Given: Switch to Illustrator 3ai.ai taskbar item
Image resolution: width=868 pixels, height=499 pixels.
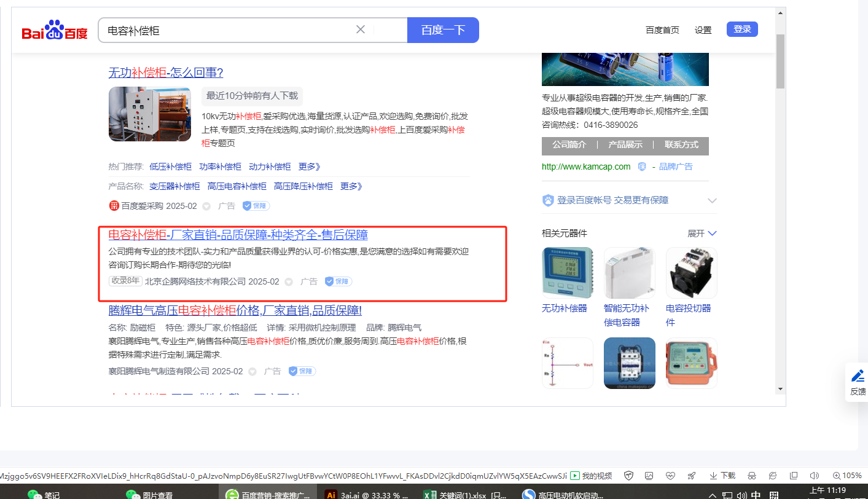Looking at the screenshot, I should click(x=367, y=494).
